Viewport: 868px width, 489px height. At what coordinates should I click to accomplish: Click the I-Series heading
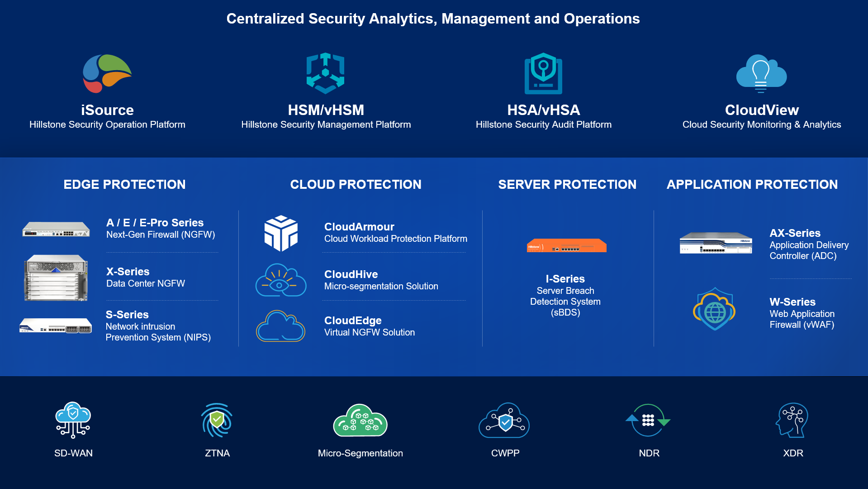pos(565,279)
